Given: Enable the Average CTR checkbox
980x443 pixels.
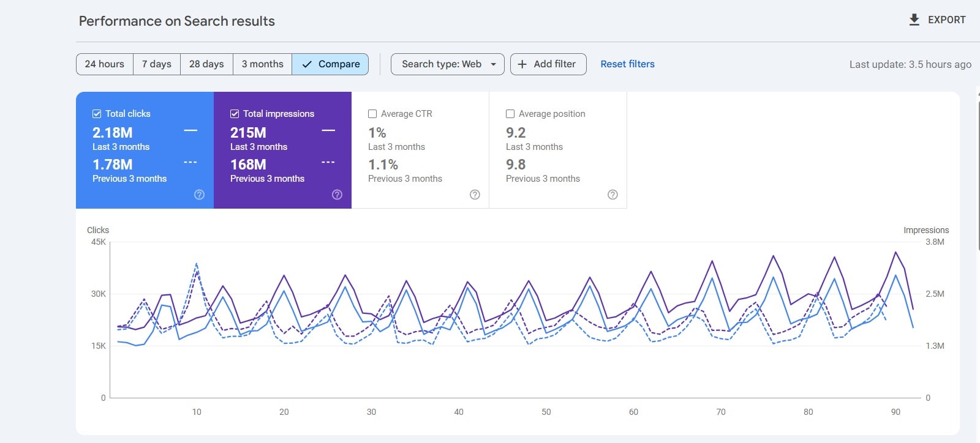Looking at the screenshot, I should [372, 114].
